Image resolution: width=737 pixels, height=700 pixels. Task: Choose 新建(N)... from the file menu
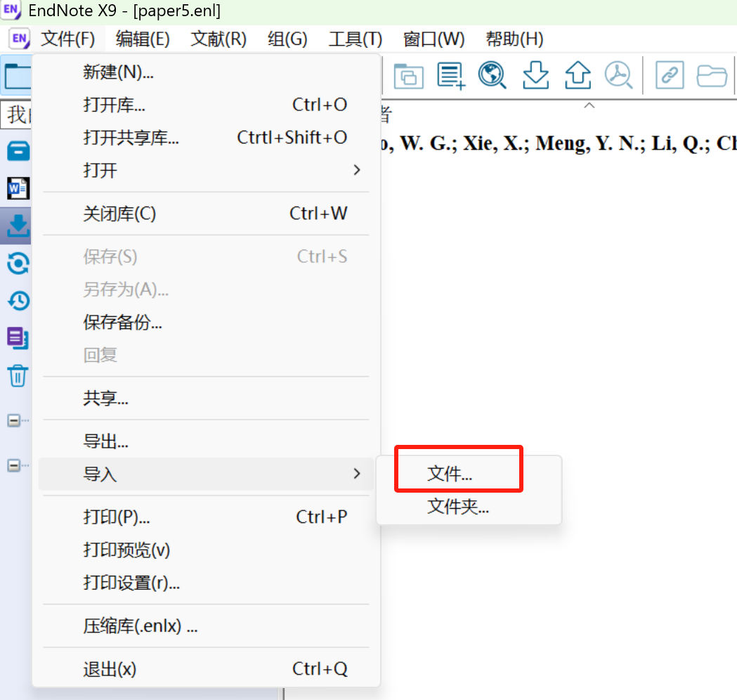[x=206, y=72]
